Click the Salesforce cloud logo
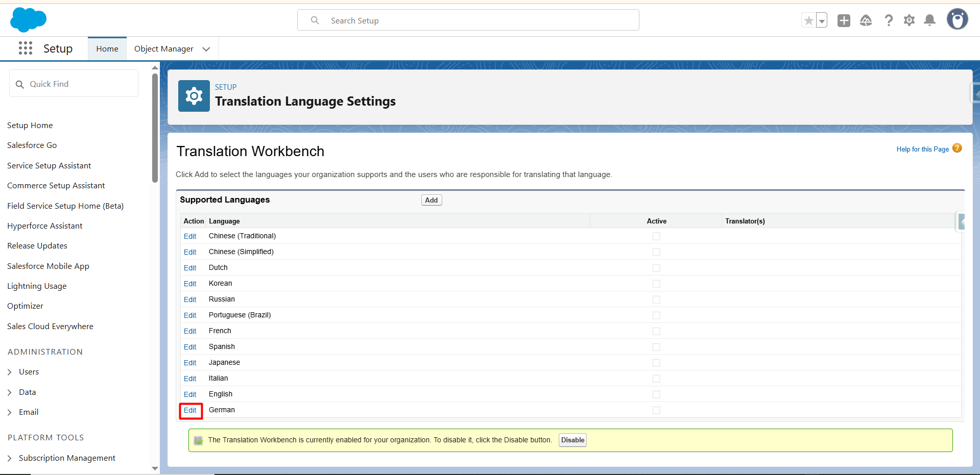This screenshot has height=475, width=980. coord(28,20)
